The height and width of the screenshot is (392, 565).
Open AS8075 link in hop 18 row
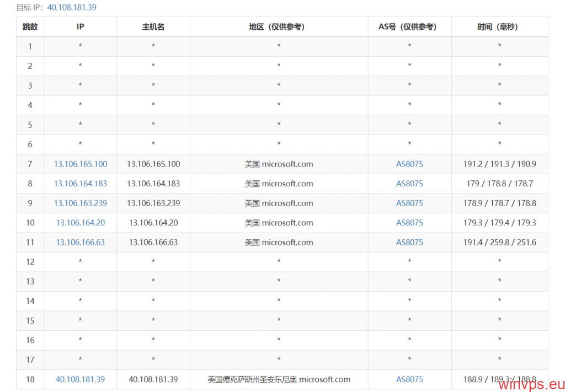point(409,379)
